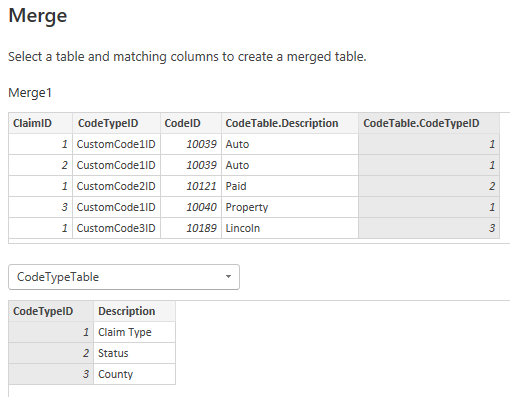Click the 'Paid' description cell

coord(290,186)
